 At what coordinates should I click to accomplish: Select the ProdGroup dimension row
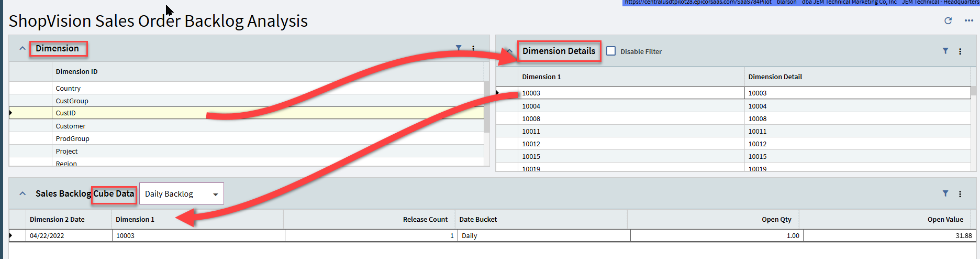tap(247, 138)
